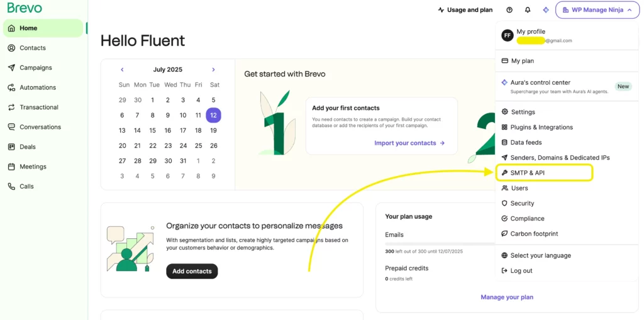Image resolution: width=644 pixels, height=320 pixels.
Task: Select July 12 on the calendar
Action: tap(213, 116)
